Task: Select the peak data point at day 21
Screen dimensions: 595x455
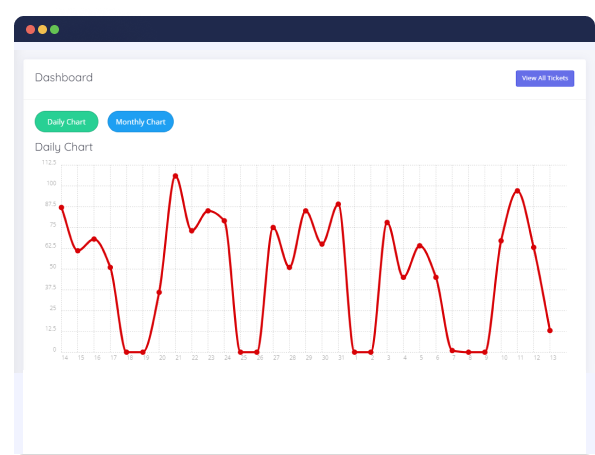Action: coord(175,176)
